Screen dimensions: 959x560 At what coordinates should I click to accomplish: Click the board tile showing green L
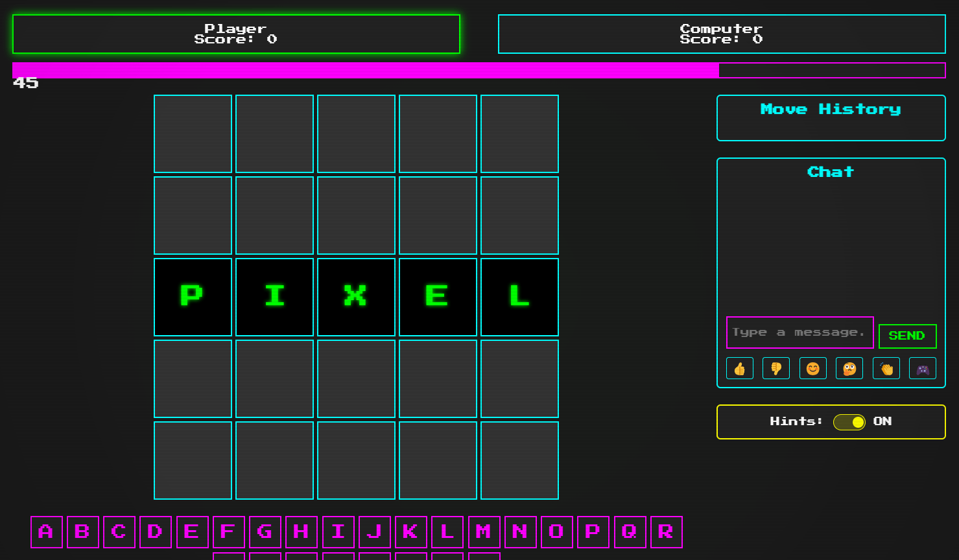[x=519, y=297]
